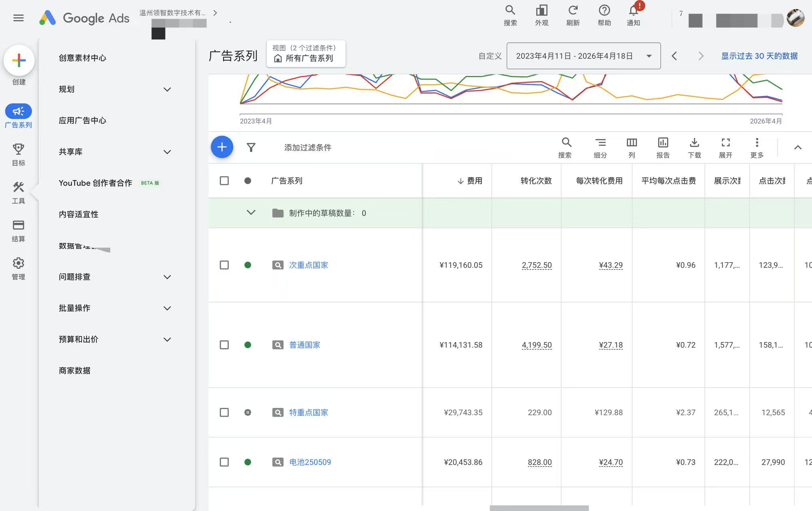This screenshot has width=812, height=511.
Task: Toggle status dot of 电池250509
Action: (x=248, y=462)
